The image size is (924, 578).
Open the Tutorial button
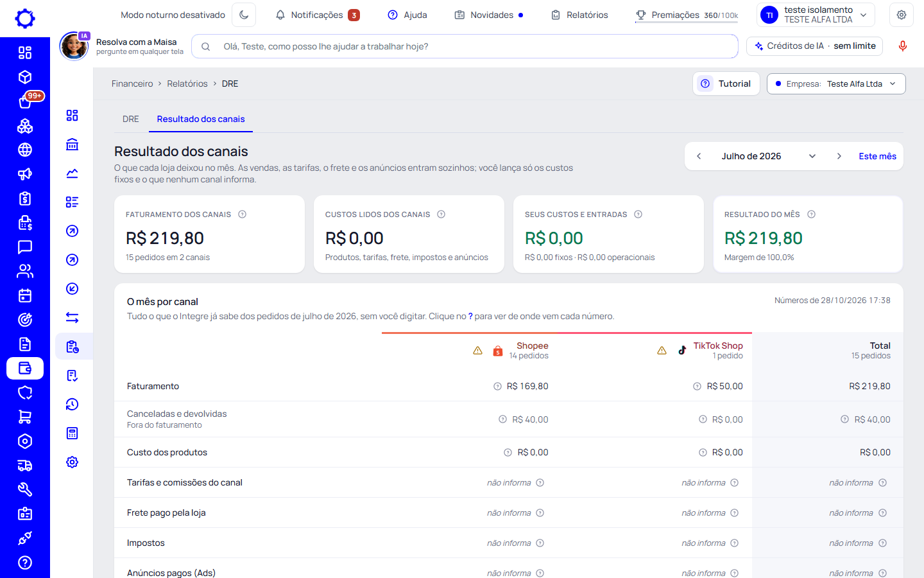click(x=726, y=83)
